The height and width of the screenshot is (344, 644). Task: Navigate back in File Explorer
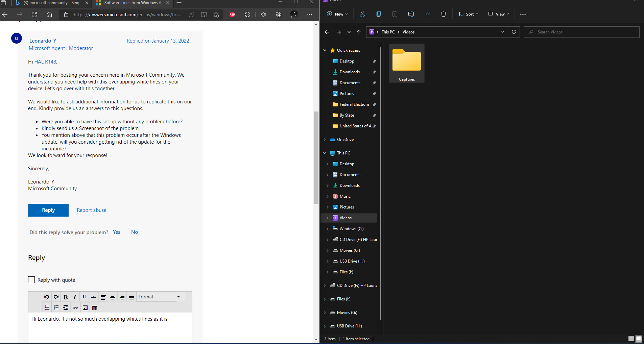[x=327, y=32]
